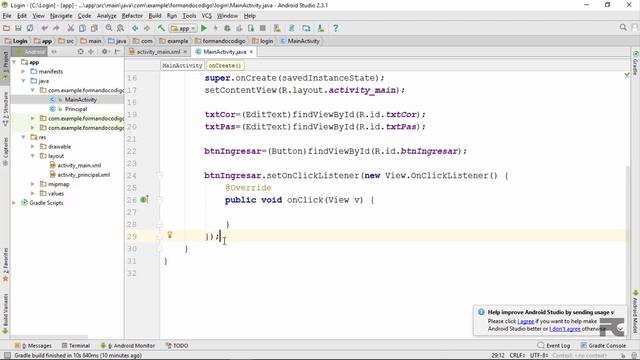The width and height of the screenshot is (640, 360).
Task: Toggle the Terminal tool window button
Action: pyautogui.click(x=76, y=345)
